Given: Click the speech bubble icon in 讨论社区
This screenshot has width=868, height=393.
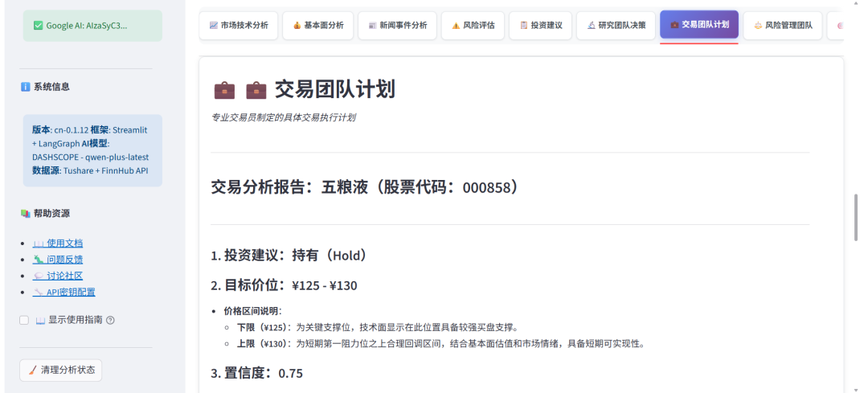Looking at the screenshot, I should point(39,276).
